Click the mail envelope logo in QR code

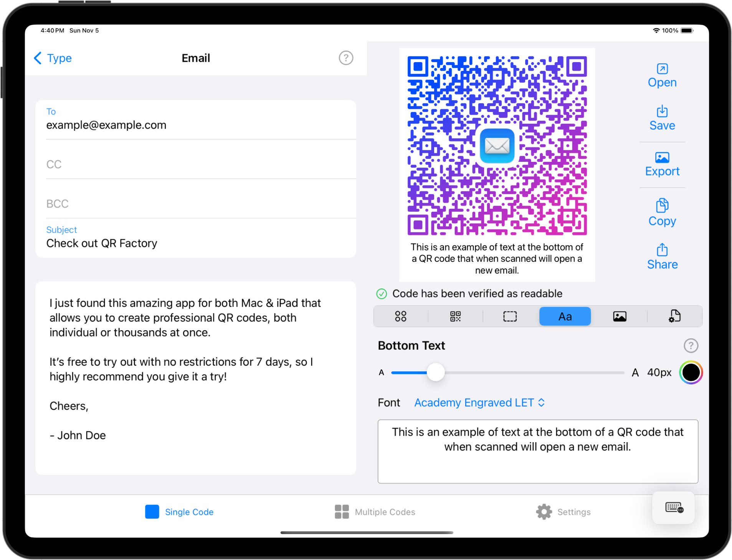tap(497, 146)
